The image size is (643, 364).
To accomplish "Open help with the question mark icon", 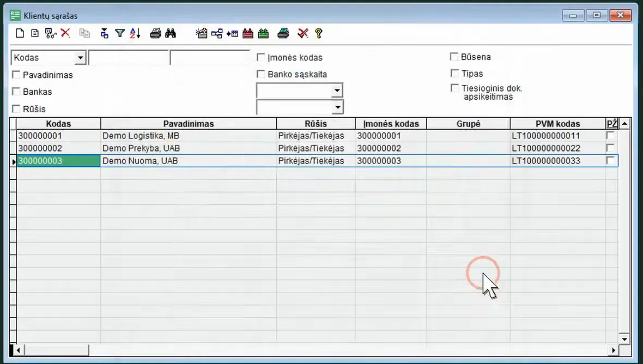I will click(319, 33).
